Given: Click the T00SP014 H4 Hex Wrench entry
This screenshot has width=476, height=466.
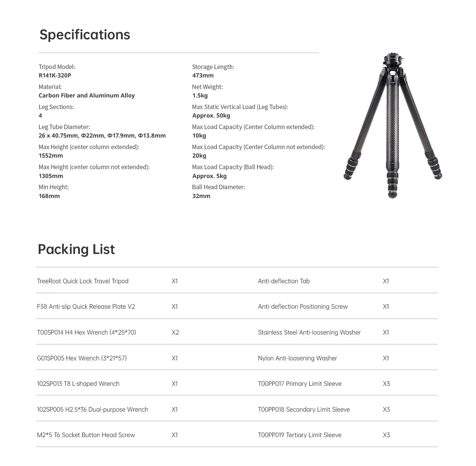Looking at the screenshot, I should pos(86,333).
